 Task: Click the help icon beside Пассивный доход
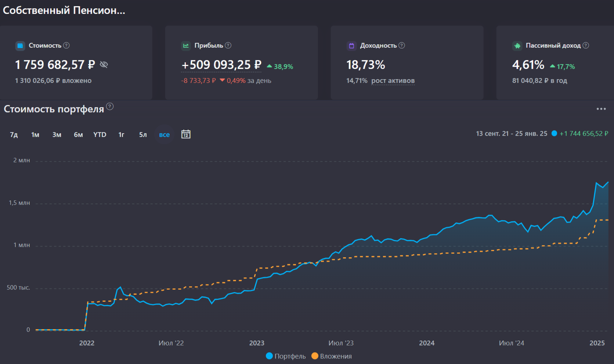tap(586, 45)
